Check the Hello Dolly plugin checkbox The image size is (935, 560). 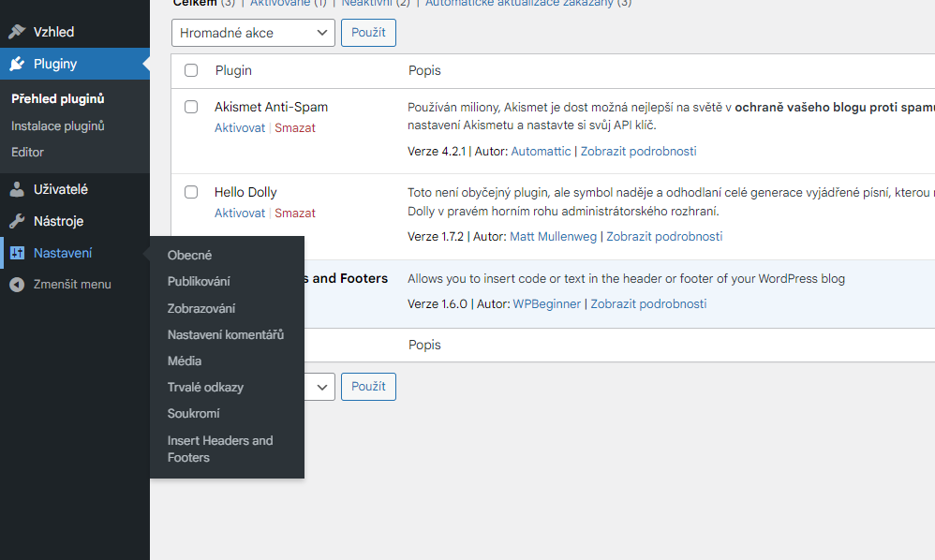[x=191, y=192]
